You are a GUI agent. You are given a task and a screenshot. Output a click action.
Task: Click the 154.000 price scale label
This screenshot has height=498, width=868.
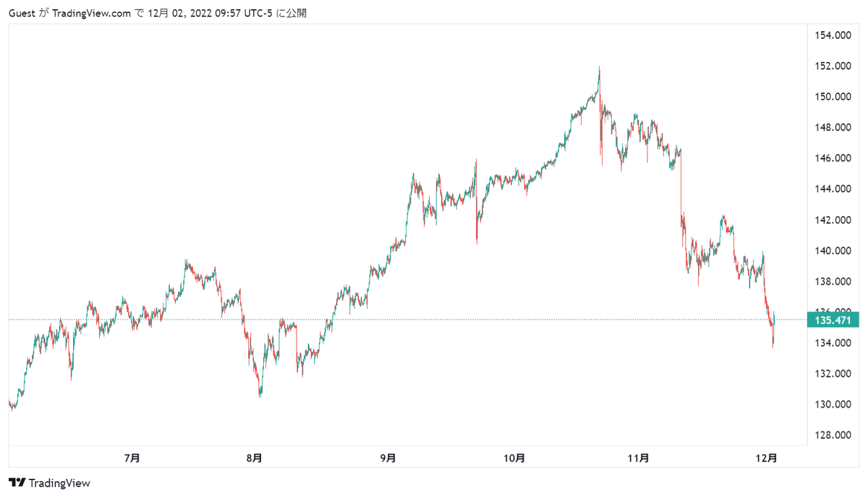coord(831,35)
